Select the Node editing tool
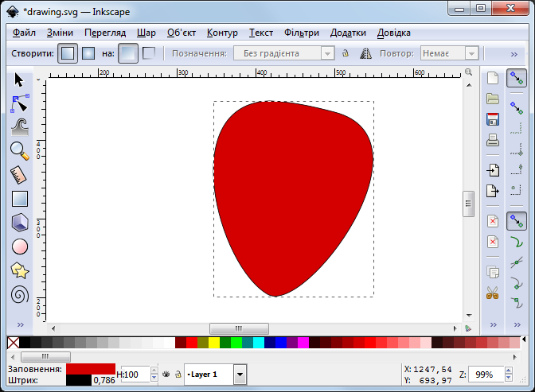Viewport: 535px width, 392px height. tap(20, 103)
